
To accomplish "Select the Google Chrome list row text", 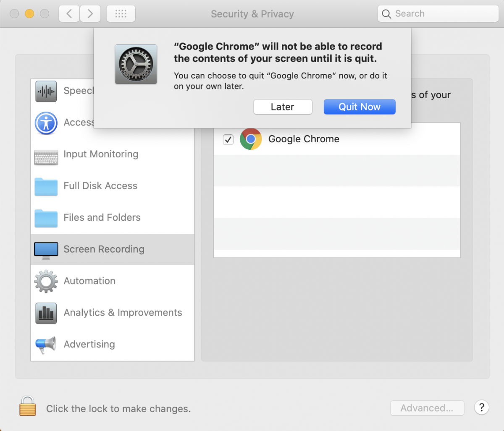I will pyautogui.click(x=304, y=139).
